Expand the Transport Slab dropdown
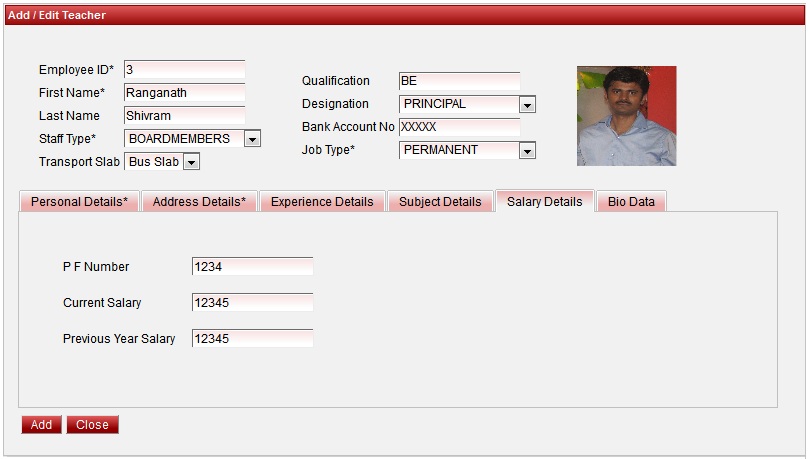809x459 pixels. pyautogui.click(x=191, y=162)
